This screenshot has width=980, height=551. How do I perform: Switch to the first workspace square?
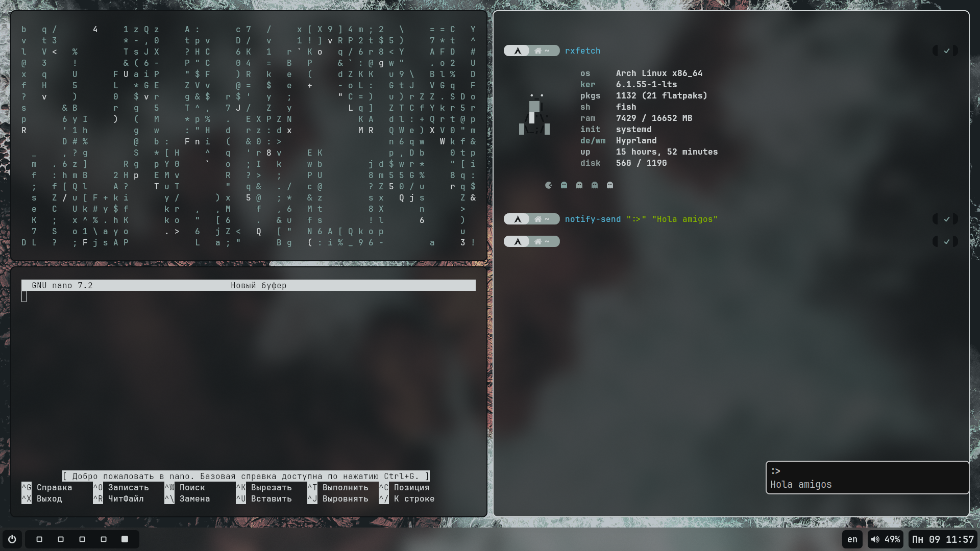tap(39, 539)
